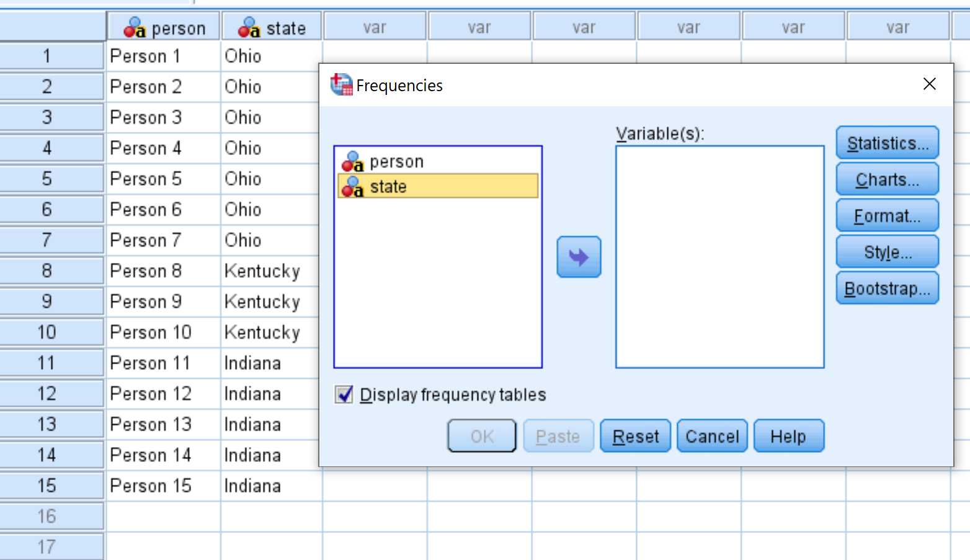Click cell Person 13
The image size is (970, 560).
[164, 424]
